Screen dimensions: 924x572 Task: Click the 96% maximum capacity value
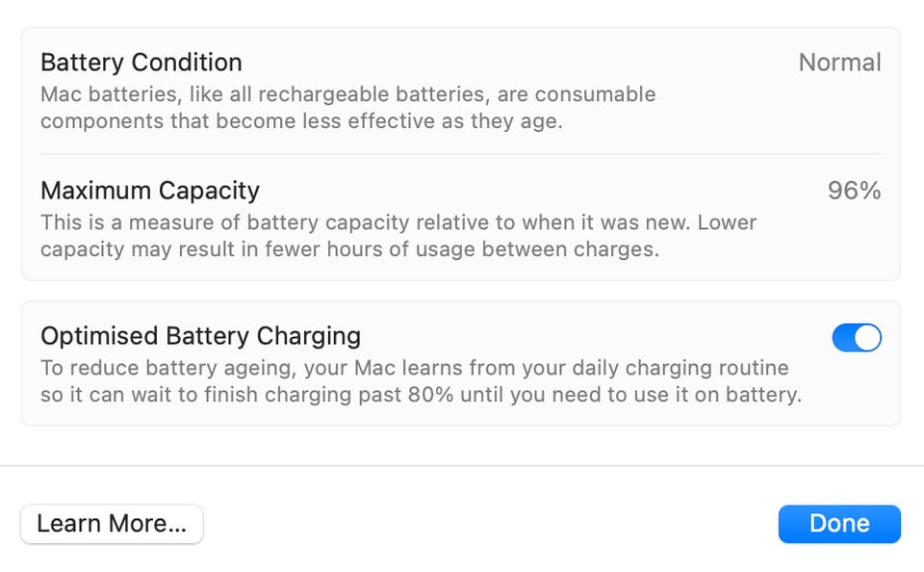click(x=854, y=191)
